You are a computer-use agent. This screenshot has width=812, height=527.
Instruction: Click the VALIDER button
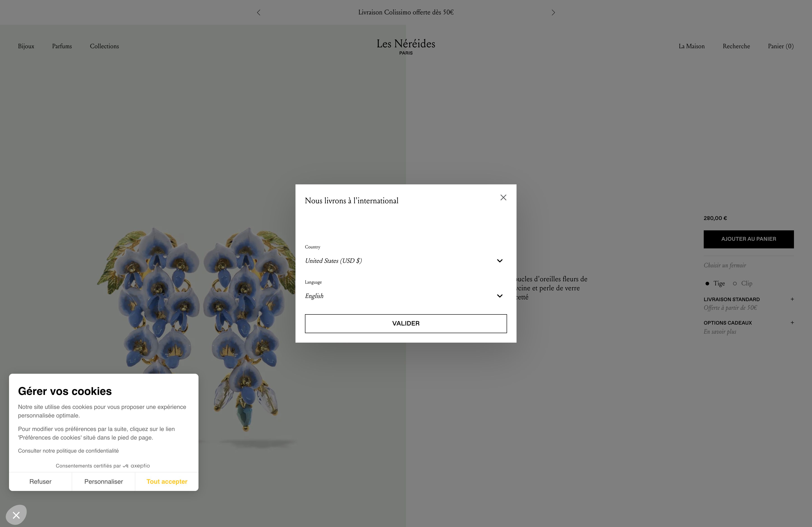click(406, 323)
